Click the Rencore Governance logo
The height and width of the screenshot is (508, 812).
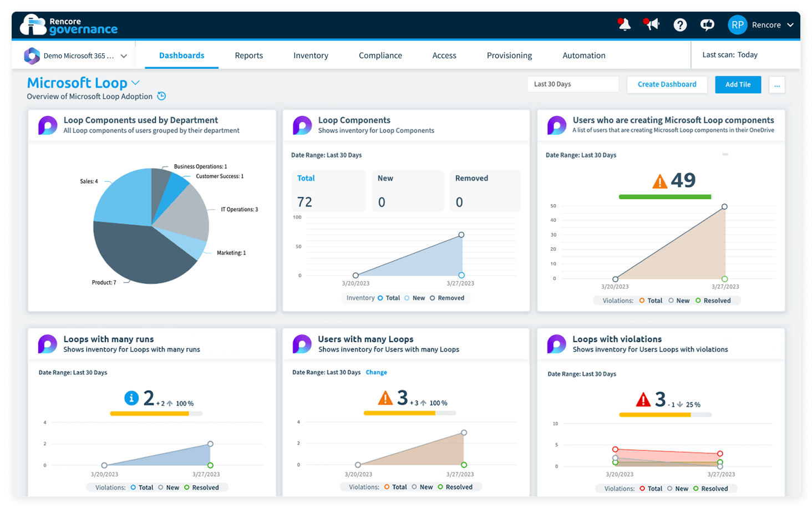click(69, 25)
